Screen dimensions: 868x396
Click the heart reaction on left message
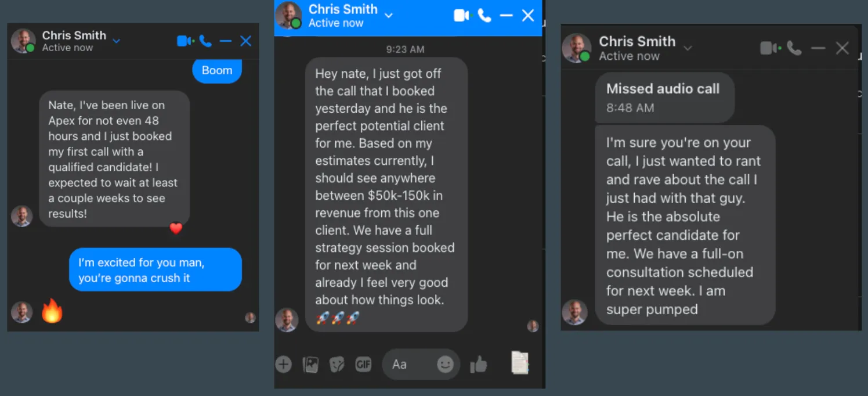point(176,228)
